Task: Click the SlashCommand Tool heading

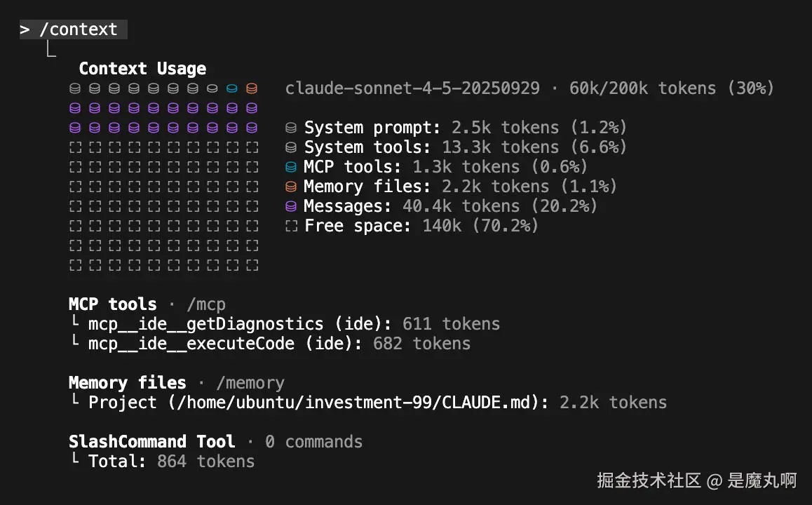Action: point(151,442)
